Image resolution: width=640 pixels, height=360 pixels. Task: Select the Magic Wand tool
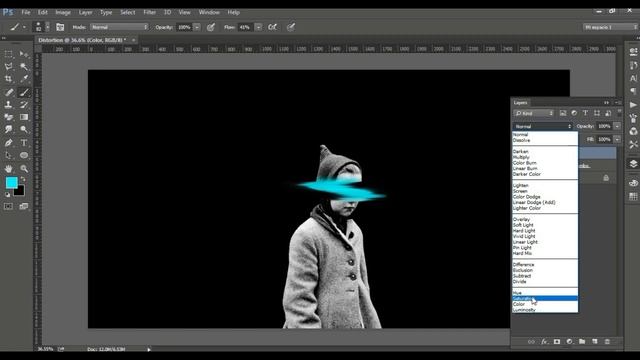[x=24, y=66]
